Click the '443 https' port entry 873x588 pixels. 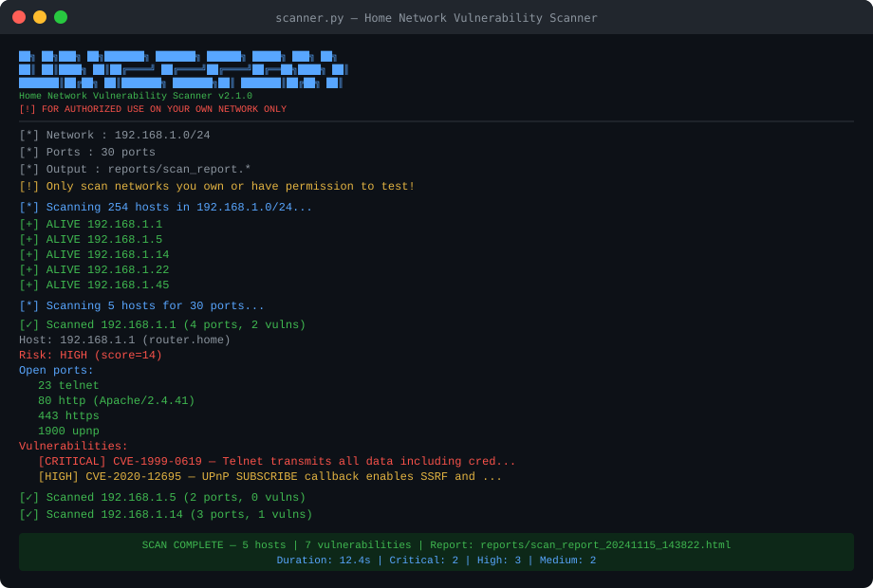(x=68, y=416)
